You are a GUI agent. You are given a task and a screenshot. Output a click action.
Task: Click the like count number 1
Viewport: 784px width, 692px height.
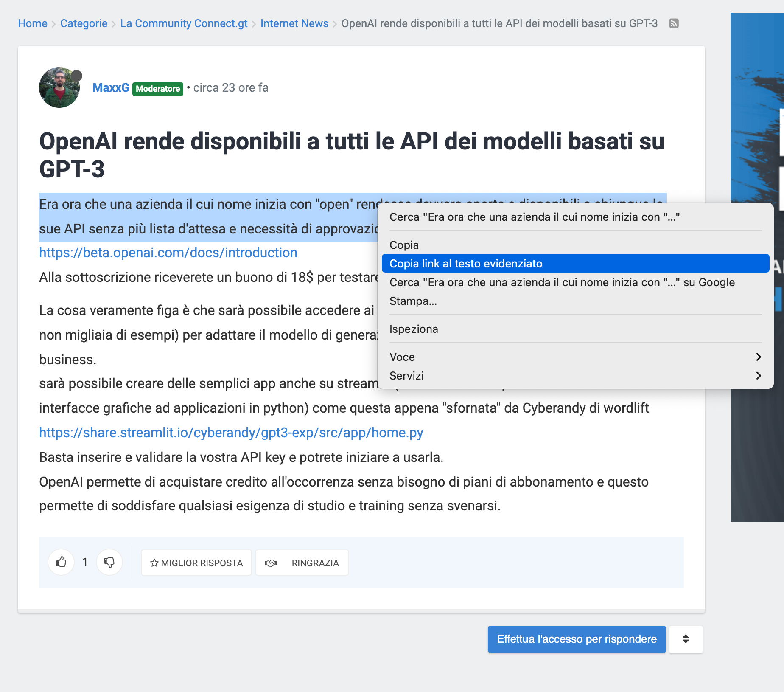[85, 563]
